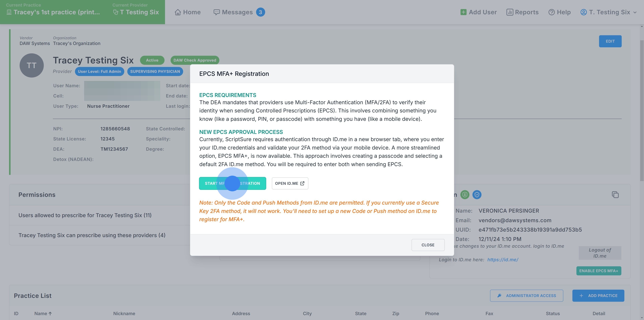This screenshot has width=644, height=320.
Task: Go to Home in top navigation
Action: coord(187,12)
